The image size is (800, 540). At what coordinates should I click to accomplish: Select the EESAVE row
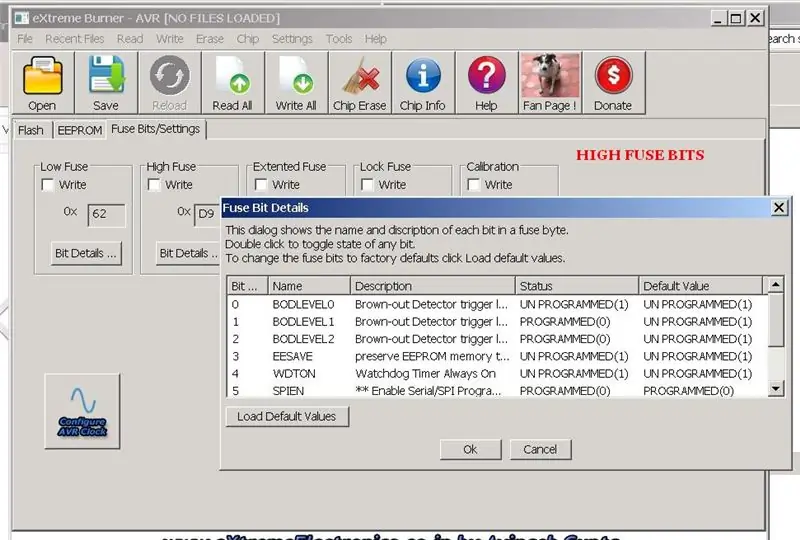(497, 357)
